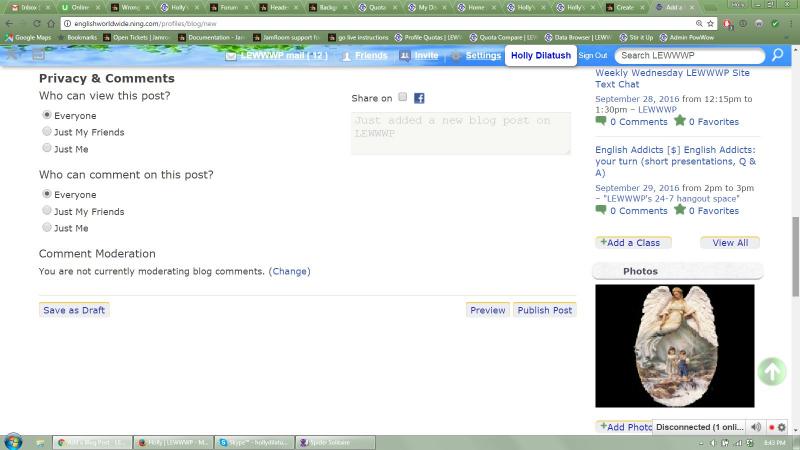Click the angel photo thumbnail
The height and width of the screenshot is (450, 800).
pos(674,346)
